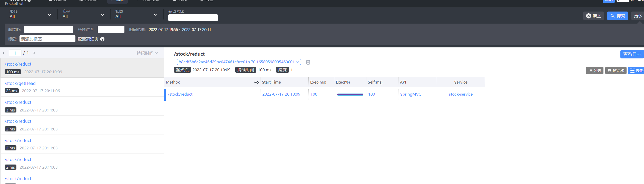The height and width of the screenshot is (184, 644).
Task: Copy trace ID with clipboard icon
Action: (308, 62)
